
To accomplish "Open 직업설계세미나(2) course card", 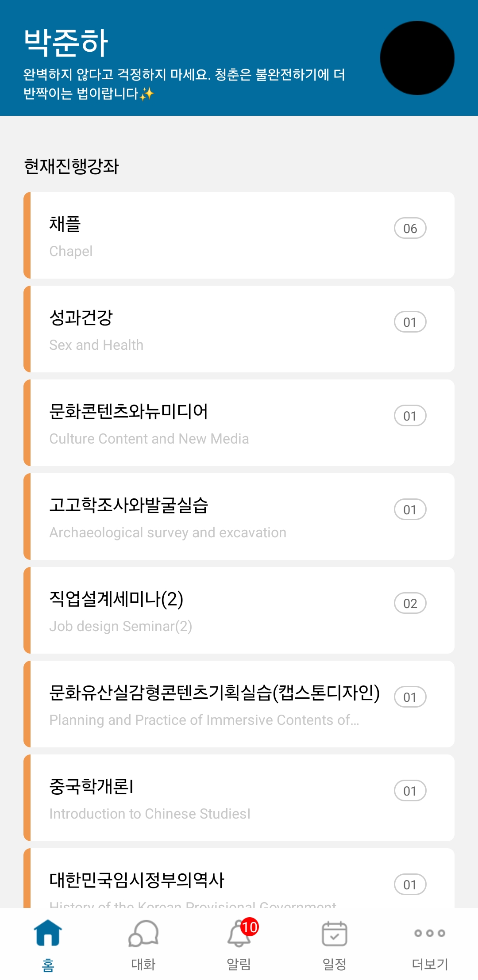I will pos(239,610).
